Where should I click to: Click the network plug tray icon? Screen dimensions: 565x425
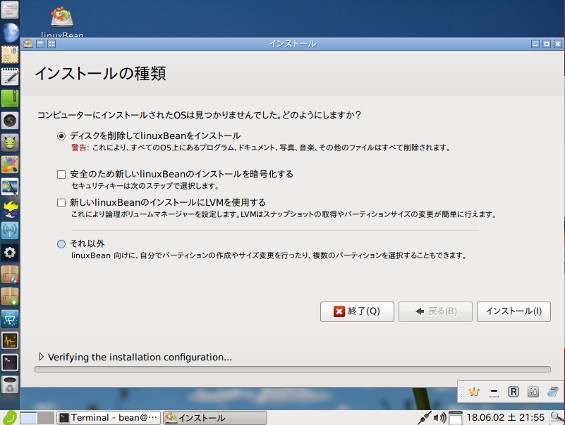(x=424, y=418)
